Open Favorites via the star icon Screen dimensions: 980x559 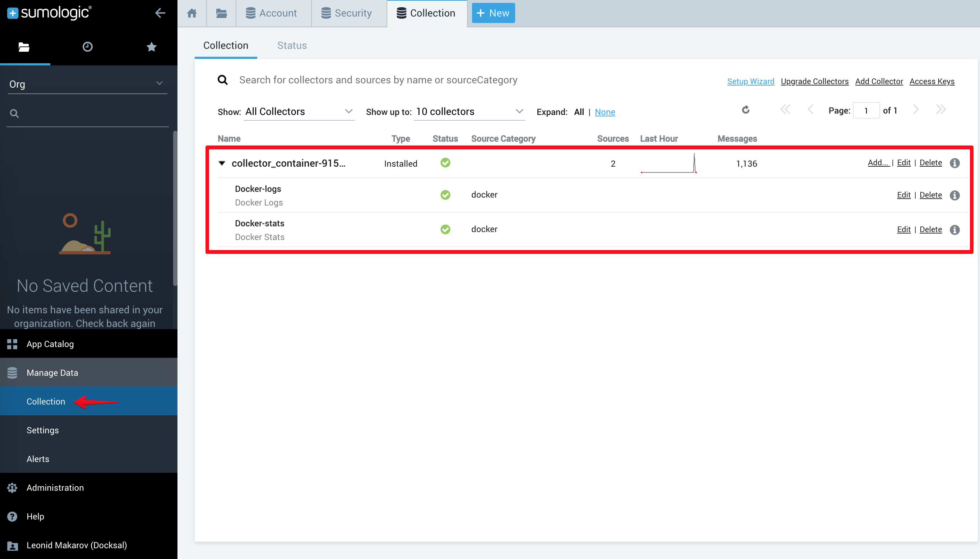click(151, 47)
